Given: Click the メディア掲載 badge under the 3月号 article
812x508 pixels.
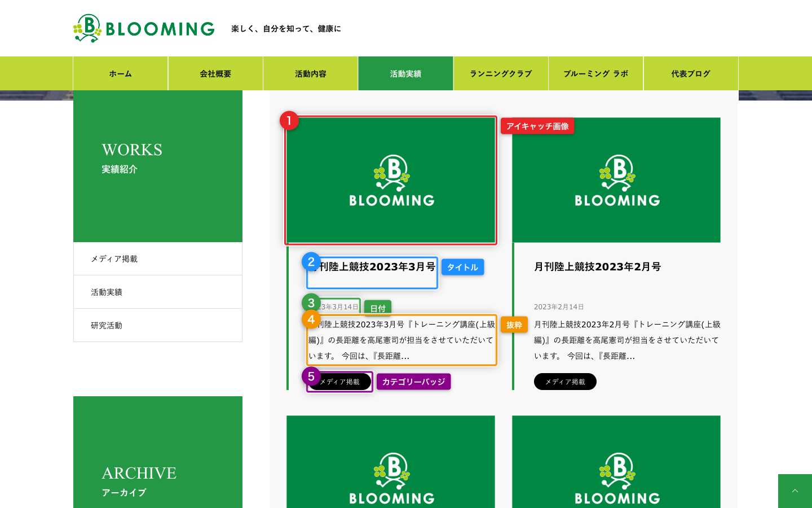Looking at the screenshot, I should click(339, 382).
